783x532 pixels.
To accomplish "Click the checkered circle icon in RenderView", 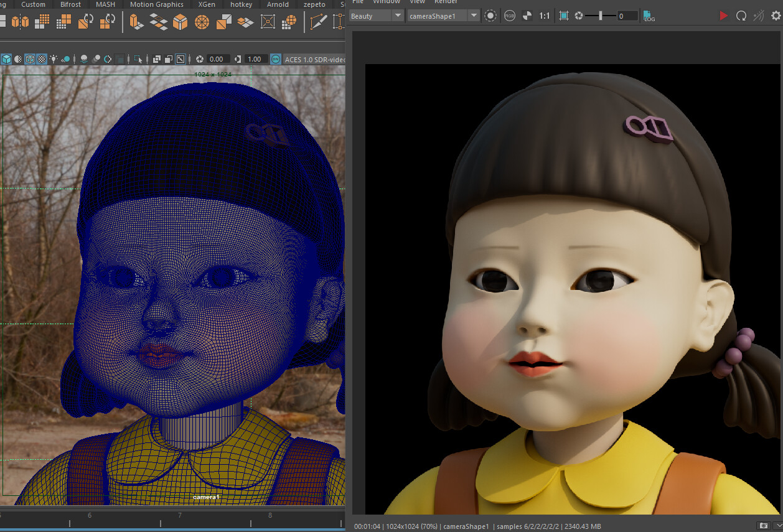I will click(527, 16).
